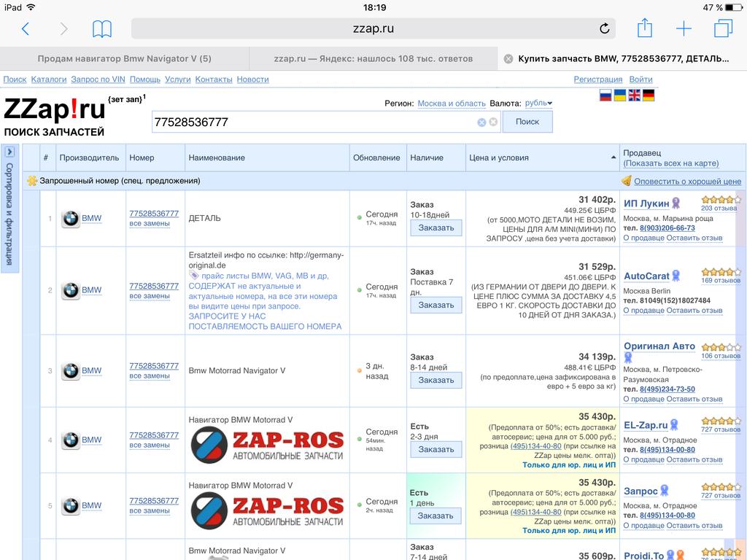Clear search field with blue X icon
This screenshot has height=560, width=747.
pos(481,122)
